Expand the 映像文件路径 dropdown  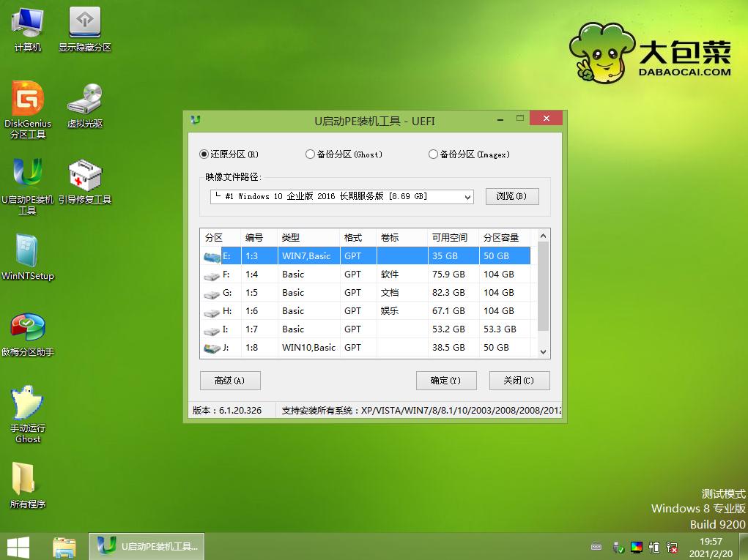coord(468,197)
